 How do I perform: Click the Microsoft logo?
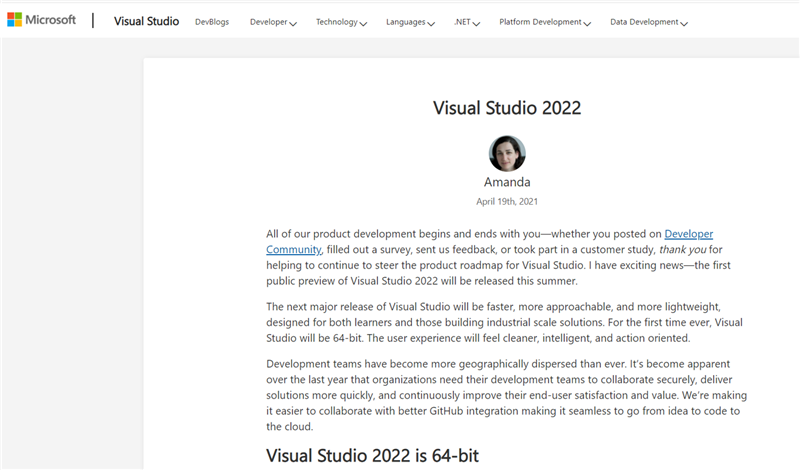pyautogui.click(x=41, y=20)
